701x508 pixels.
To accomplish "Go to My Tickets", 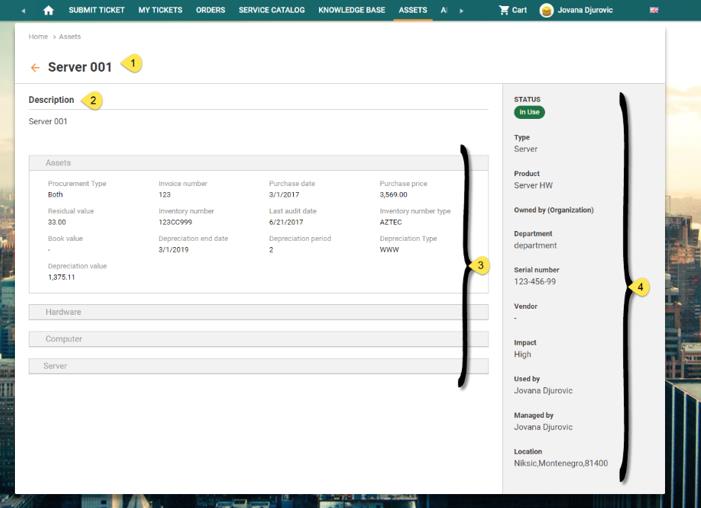I will [x=160, y=10].
